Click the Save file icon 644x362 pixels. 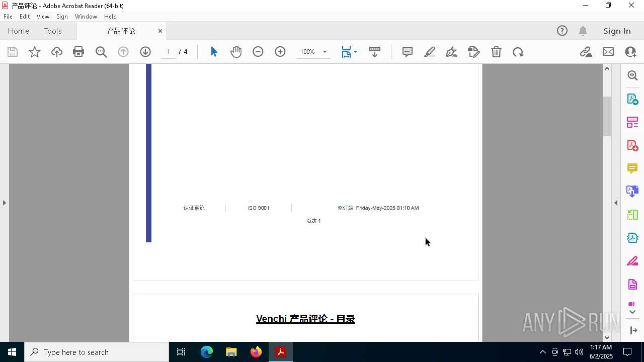click(x=13, y=52)
